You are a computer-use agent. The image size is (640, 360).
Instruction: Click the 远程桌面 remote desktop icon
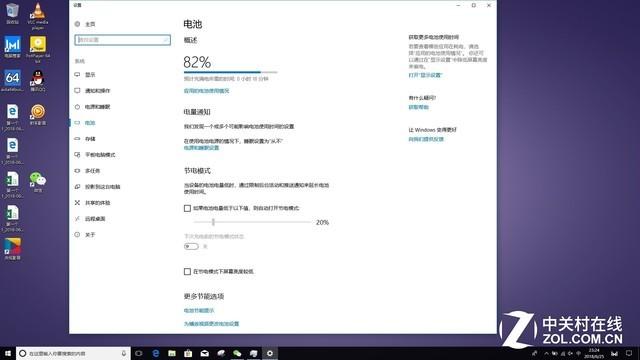77,219
